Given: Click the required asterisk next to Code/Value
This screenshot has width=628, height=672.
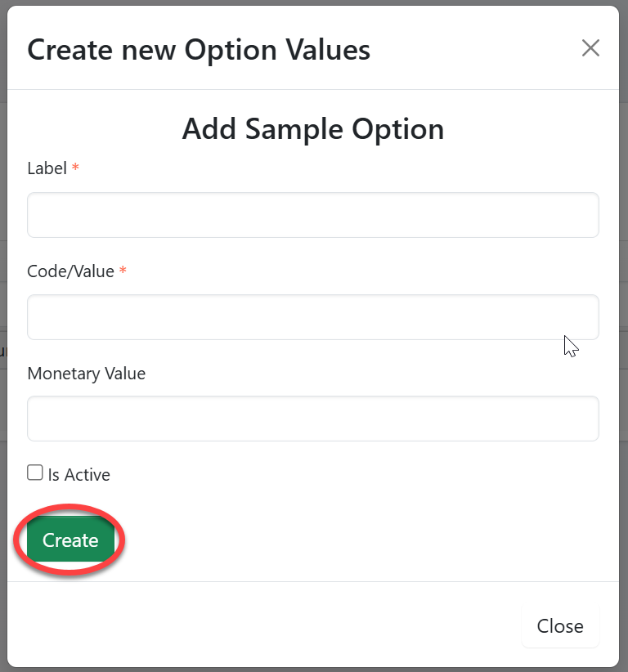Looking at the screenshot, I should [123, 271].
